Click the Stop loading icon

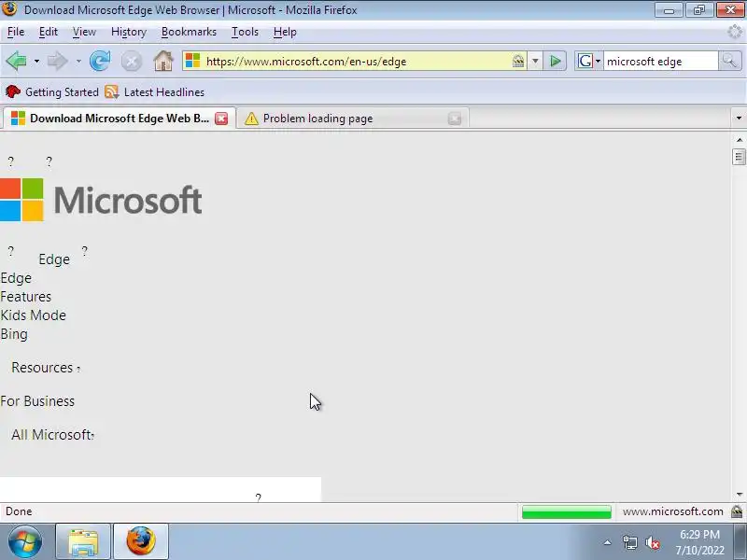(x=132, y=62)
